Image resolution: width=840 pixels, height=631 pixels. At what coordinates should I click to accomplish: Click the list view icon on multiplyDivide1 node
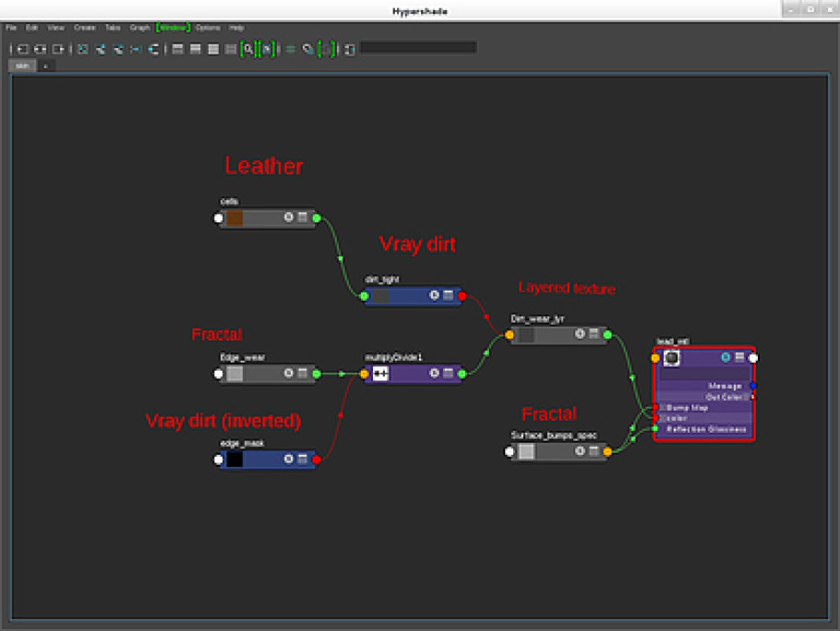tap(449, 373)
